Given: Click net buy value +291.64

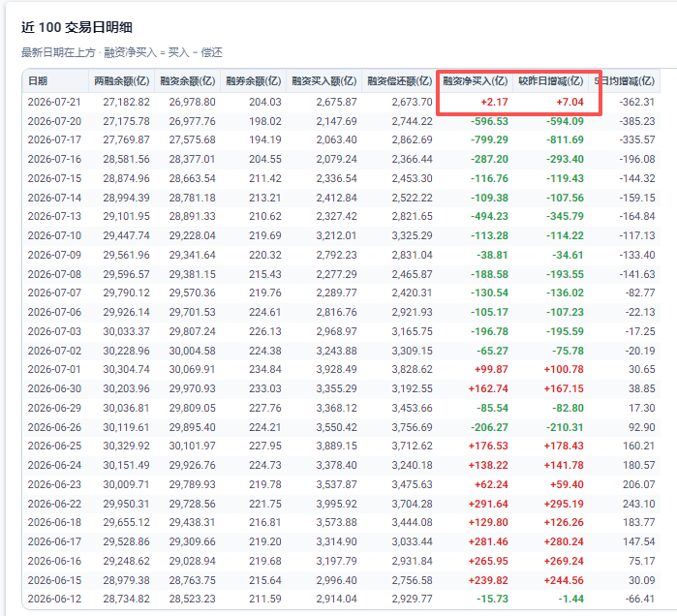Looking at the screenshot, I should 488,505.
